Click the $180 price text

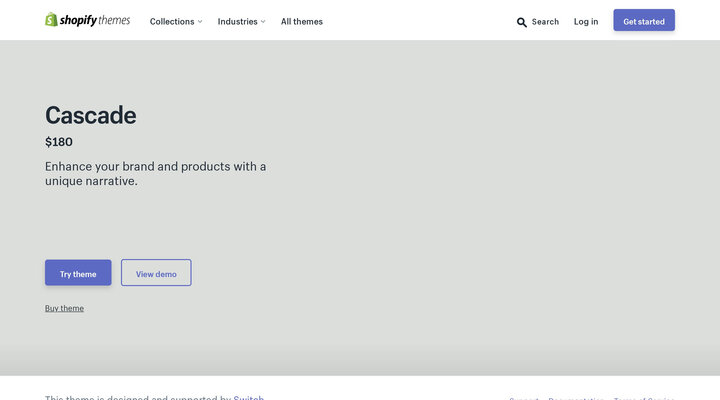click(x=59, y=142)
